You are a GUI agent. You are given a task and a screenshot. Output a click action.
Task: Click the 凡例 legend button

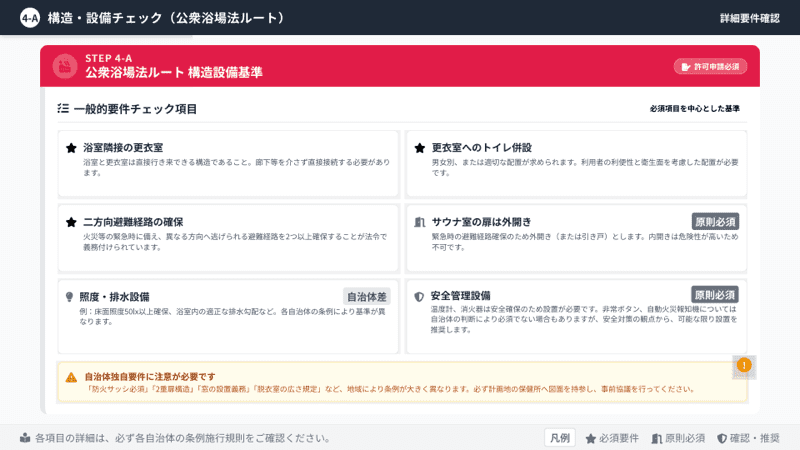tap(560, 438)
